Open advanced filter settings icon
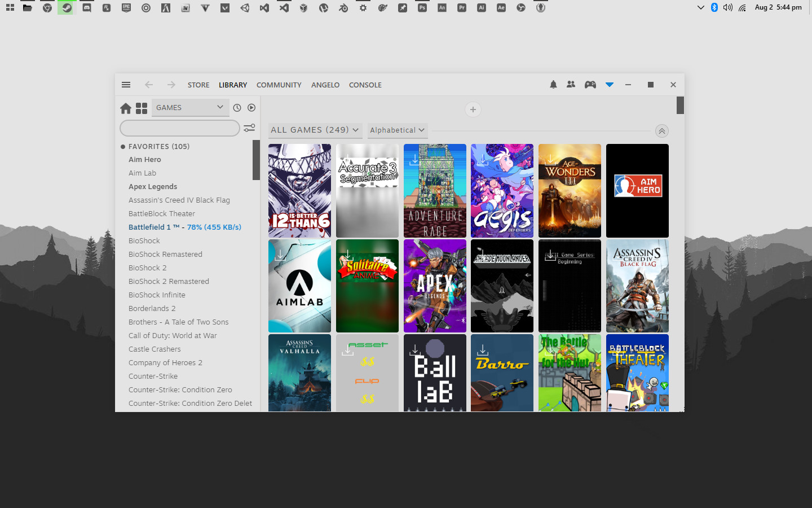This screenshot has width=812, height=508. 249,128
